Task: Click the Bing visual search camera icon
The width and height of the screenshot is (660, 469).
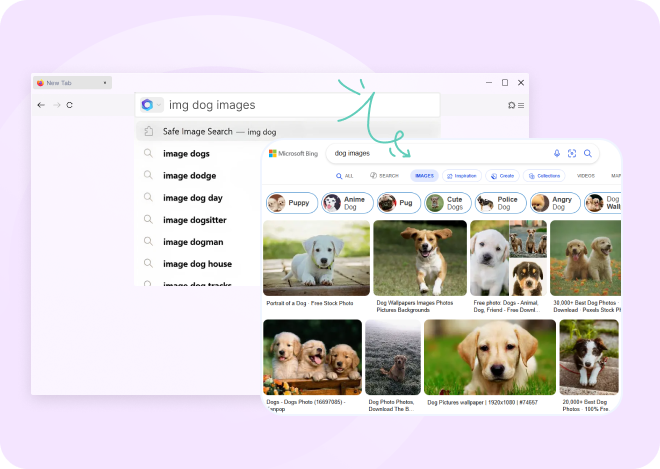Action: [572, 153]
